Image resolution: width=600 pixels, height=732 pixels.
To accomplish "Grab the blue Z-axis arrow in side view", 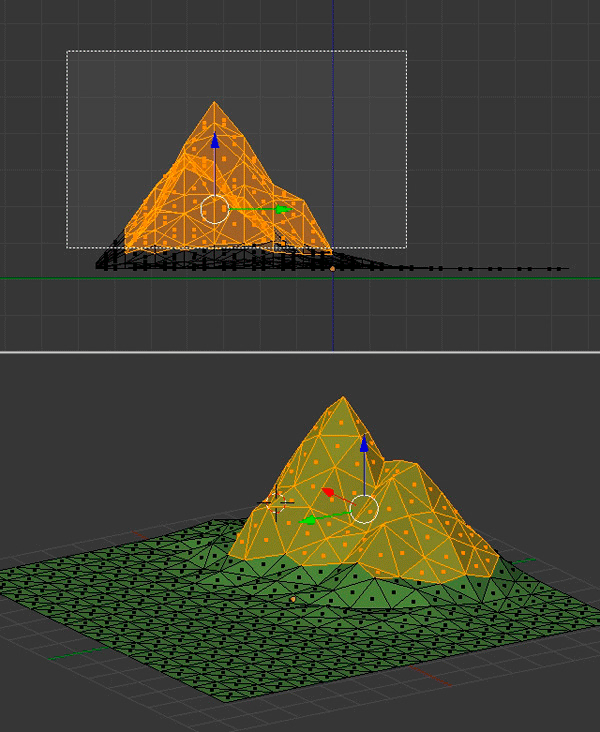I will [x=215, y=141].
